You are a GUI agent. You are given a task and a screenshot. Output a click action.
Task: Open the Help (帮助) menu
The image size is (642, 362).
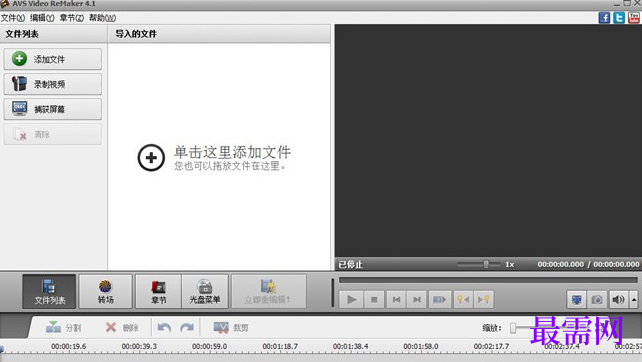tap(102, 18)
